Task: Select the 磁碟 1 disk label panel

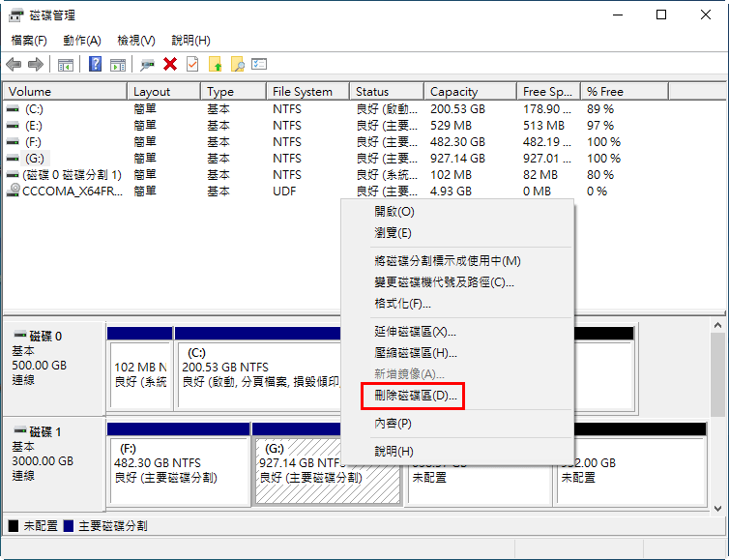Action: point(54,463)
